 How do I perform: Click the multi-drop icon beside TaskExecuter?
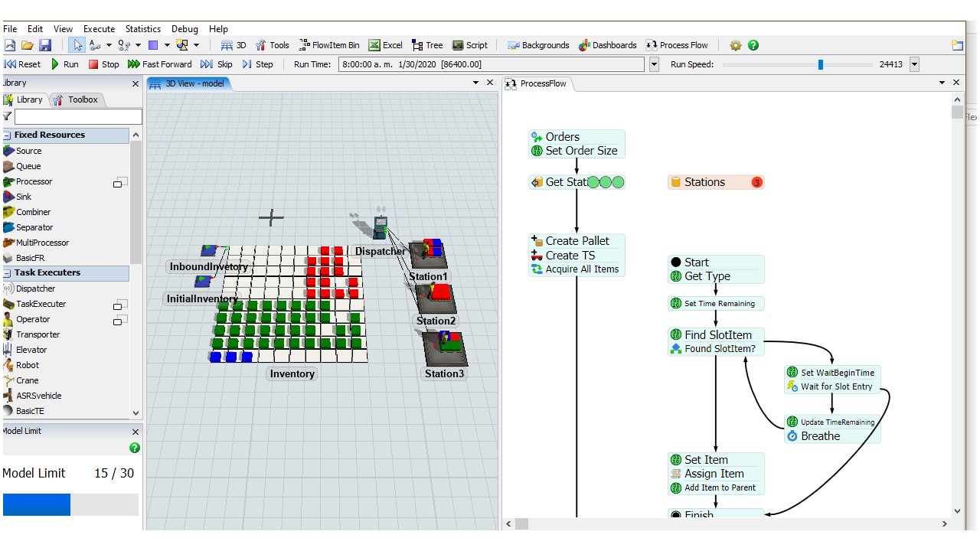pos(120,305)
